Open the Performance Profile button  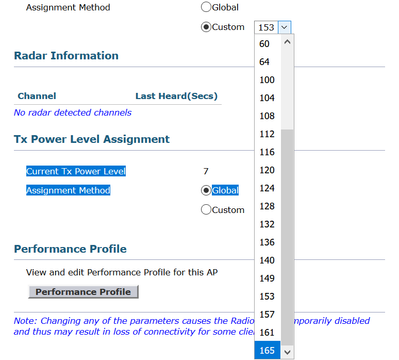tap(83, 292)
